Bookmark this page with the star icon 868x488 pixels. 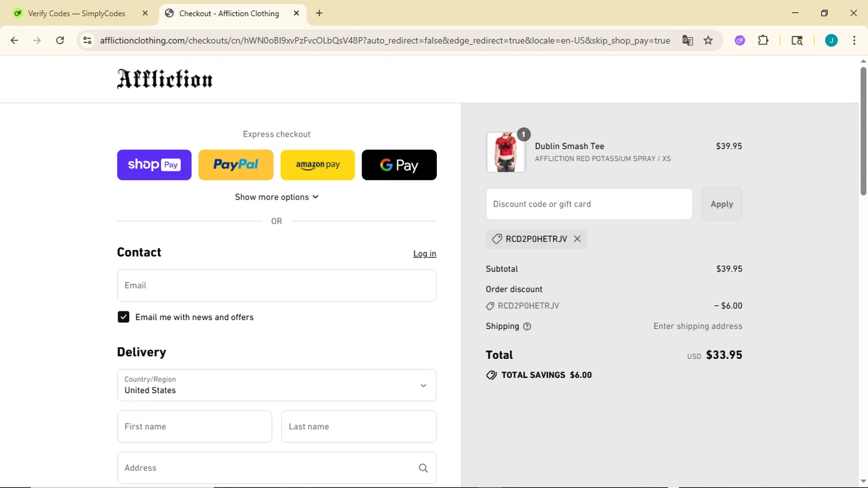pos(708,41)
